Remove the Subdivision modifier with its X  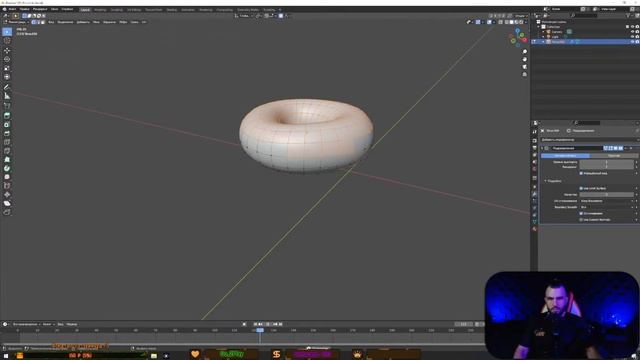click(631, 148)
